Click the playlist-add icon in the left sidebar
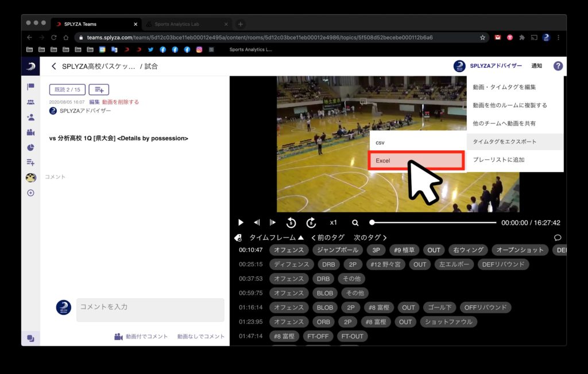 (x=31, y=162)
